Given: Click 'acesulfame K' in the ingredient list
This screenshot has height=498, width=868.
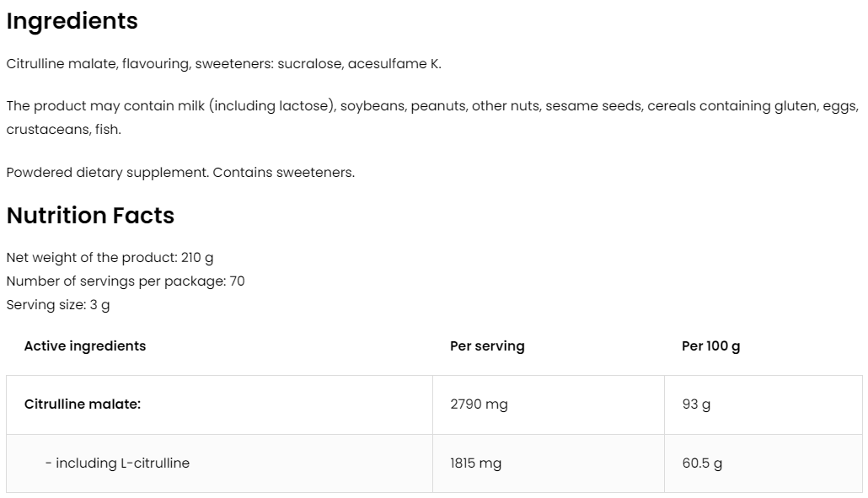Looking at the screenshot, I should (393, 64).
